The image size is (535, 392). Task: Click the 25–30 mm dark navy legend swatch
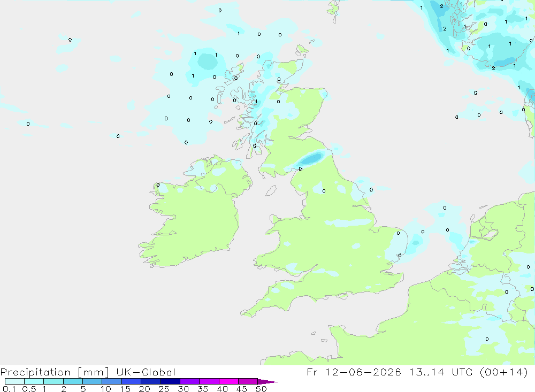[170, 381]
